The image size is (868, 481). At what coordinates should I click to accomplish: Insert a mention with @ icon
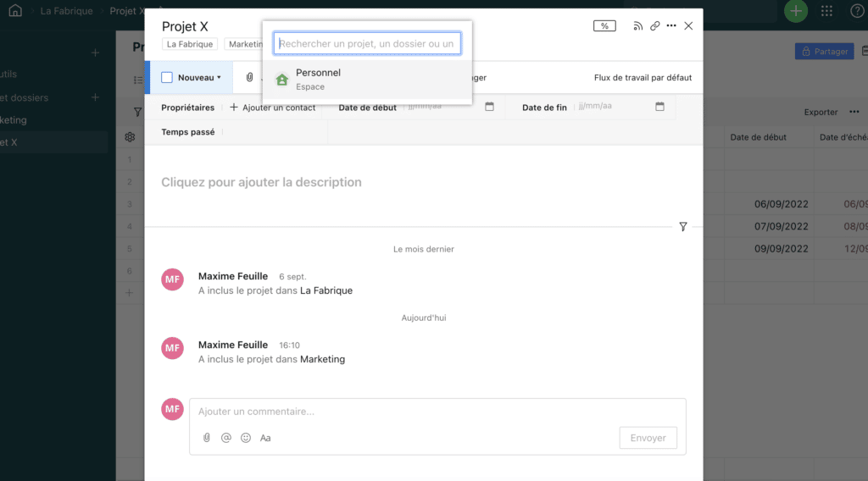[x=225, y=438]
